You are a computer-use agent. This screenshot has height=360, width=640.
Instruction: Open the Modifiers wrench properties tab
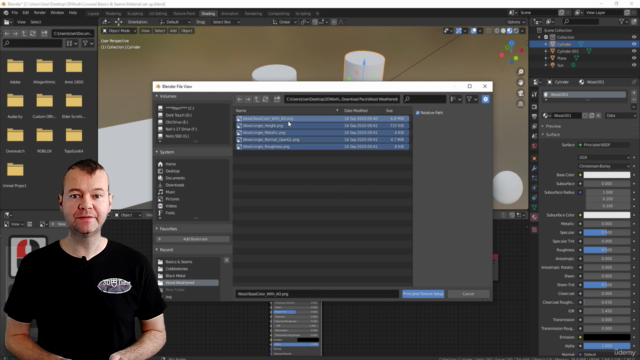(534, 168)
